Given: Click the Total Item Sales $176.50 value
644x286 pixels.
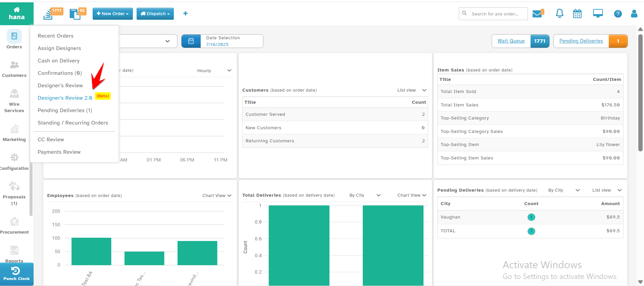Looking at the screenshot, I should tap(610, 105).
